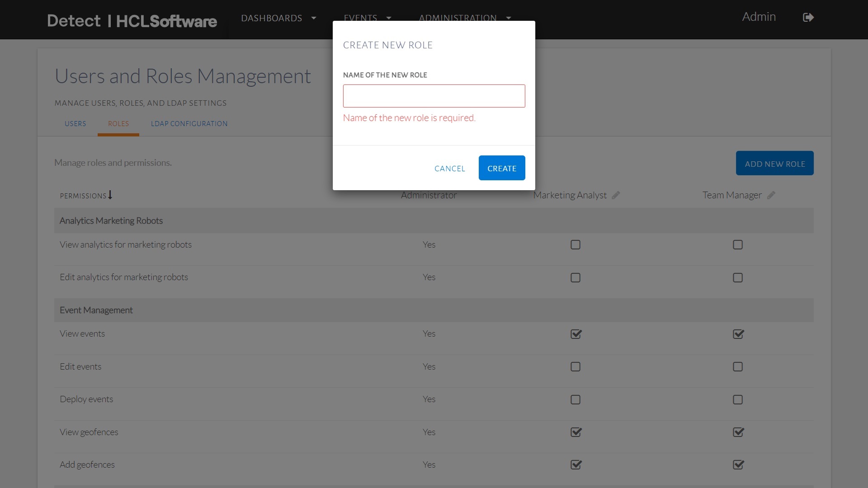Uncheck Team Manager View geofences checkbox

point(738,432)
